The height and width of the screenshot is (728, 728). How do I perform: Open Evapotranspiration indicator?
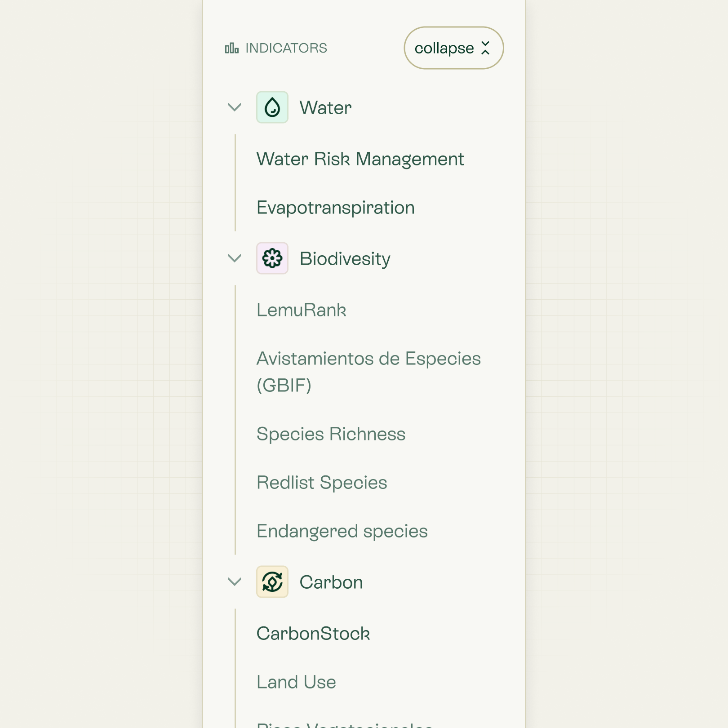coord(336,208)
